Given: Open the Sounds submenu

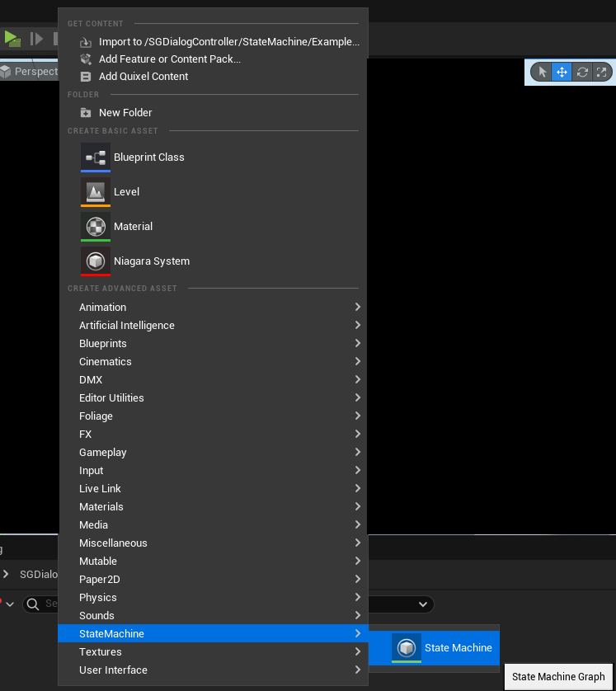Looking at the screenshot, I should [213, 615].
